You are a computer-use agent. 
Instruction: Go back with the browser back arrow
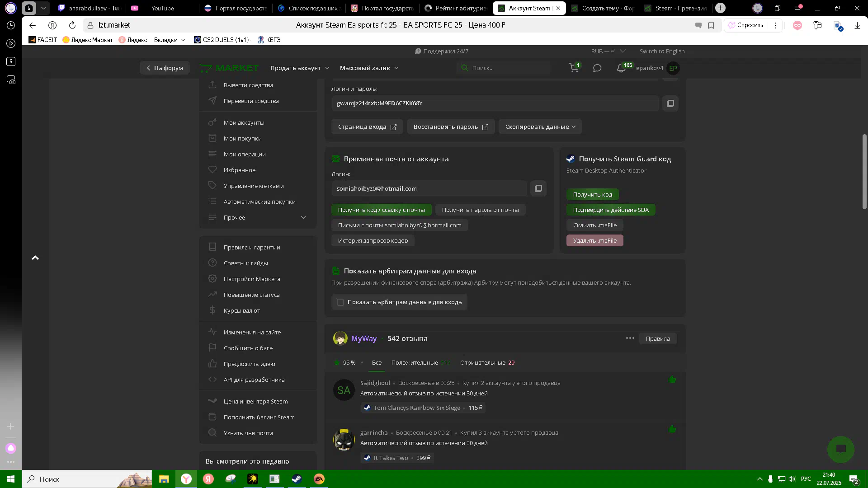[x=33, y=25]
